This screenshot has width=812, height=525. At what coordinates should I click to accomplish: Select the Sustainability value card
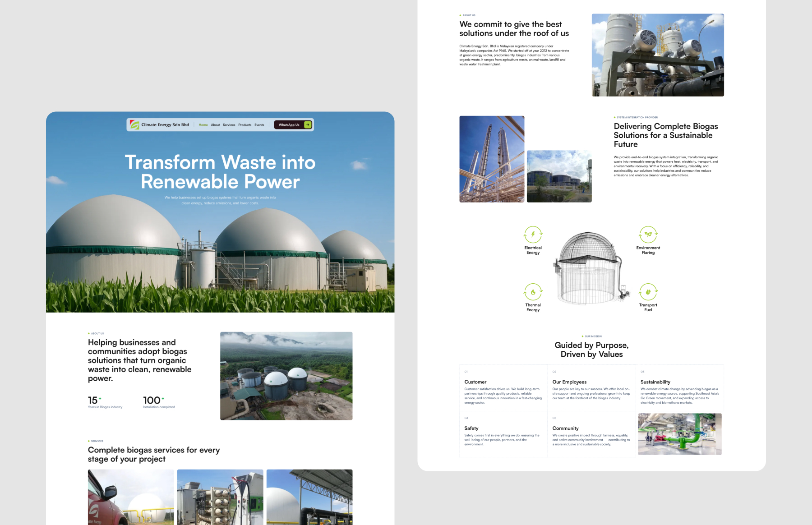[x=679, y=388]
